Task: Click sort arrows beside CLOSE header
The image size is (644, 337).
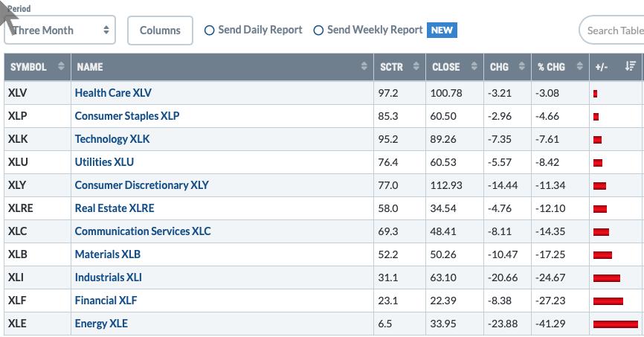Action: click(x=474, y=67)
